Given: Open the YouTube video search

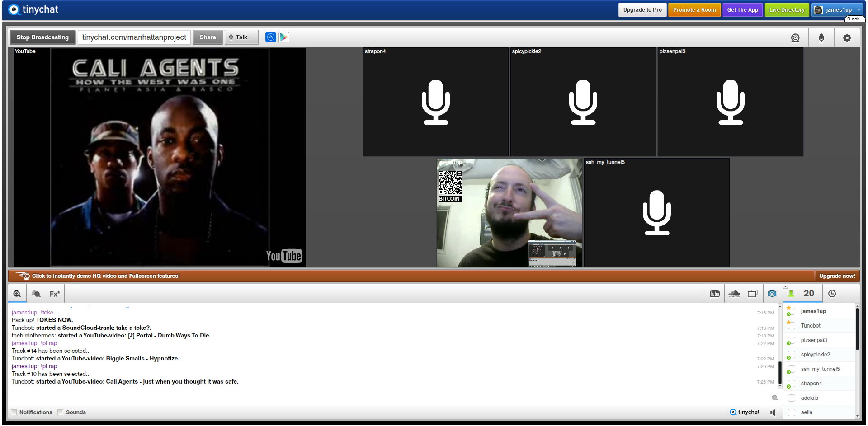Looking at the screenshot, I should tap(714, 293).
